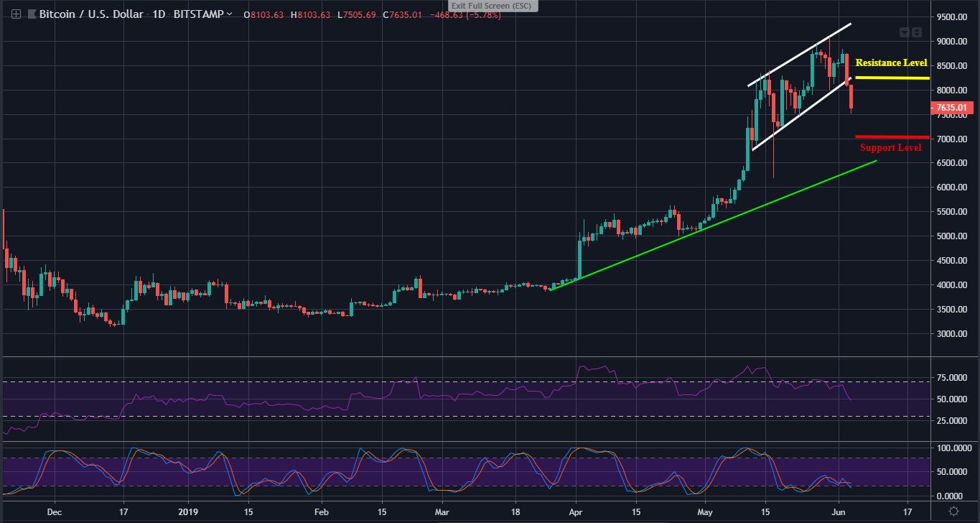Click the 75.0000 RSI scale label
Image resolution: width=980 pixels, height=523 pixels.
(x=953, y=376)
